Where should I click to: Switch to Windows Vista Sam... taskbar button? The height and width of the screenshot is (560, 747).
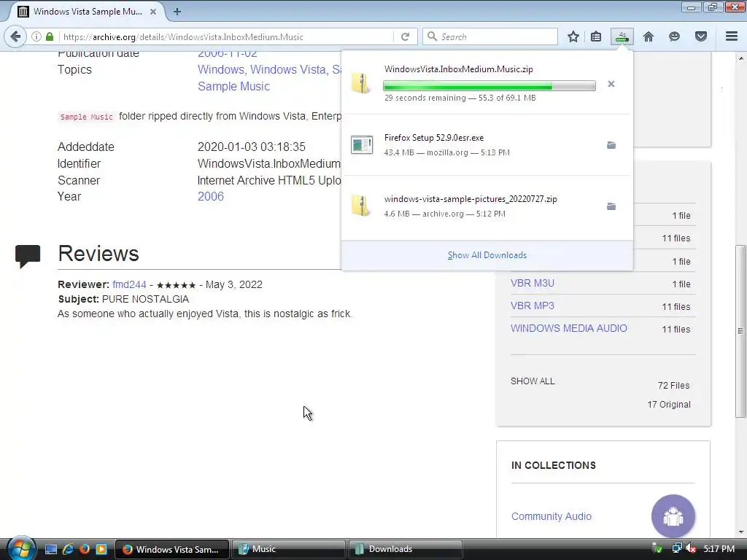click(x=172, y=549)
